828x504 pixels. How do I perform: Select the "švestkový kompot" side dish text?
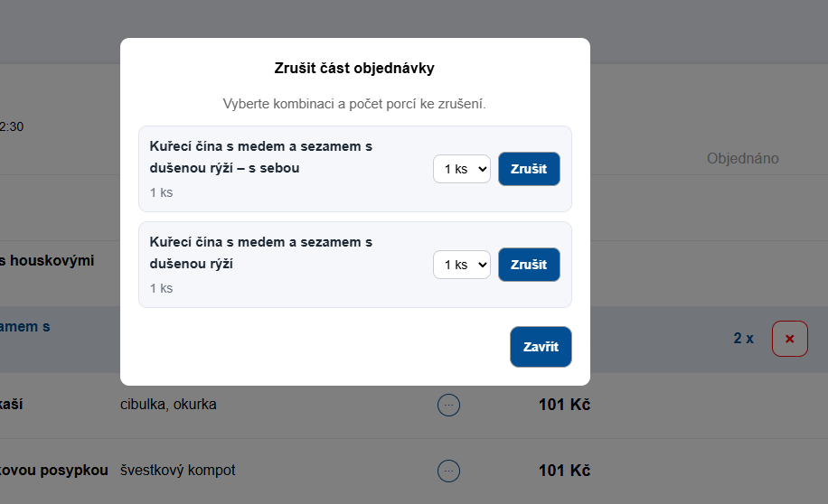178,471
